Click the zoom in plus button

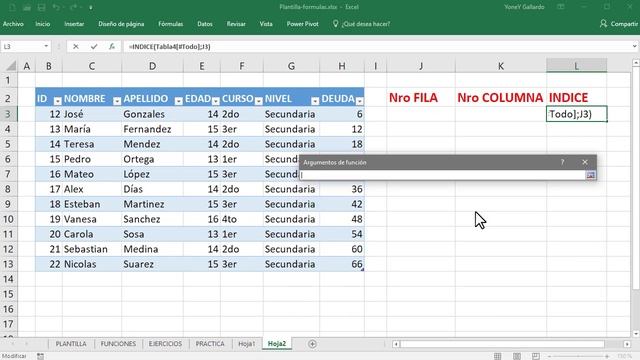coord(607,356)
